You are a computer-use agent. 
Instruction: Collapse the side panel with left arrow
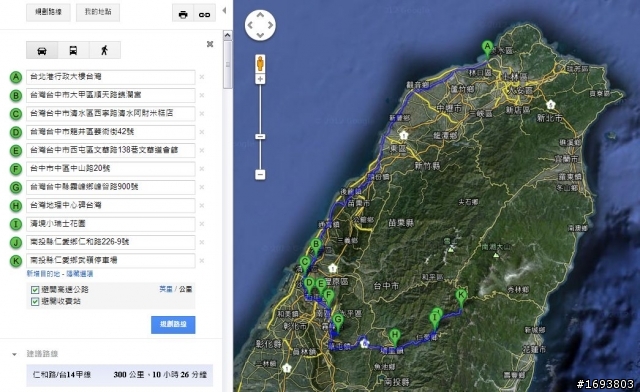[x=224, y=10]
